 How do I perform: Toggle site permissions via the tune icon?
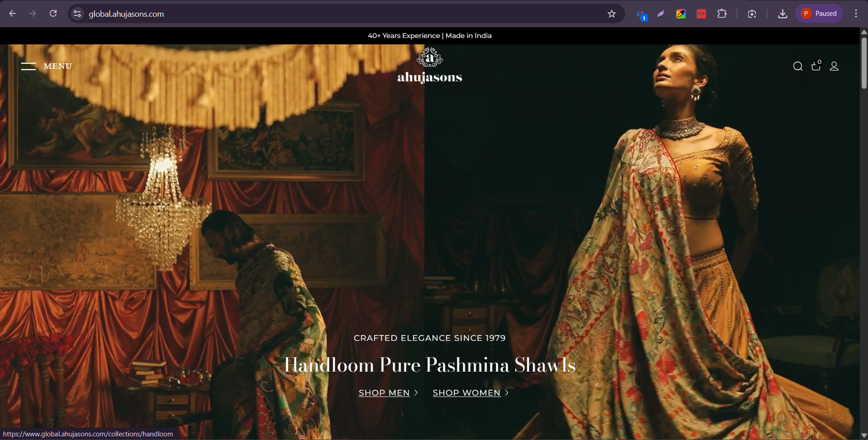click(77, 14)
